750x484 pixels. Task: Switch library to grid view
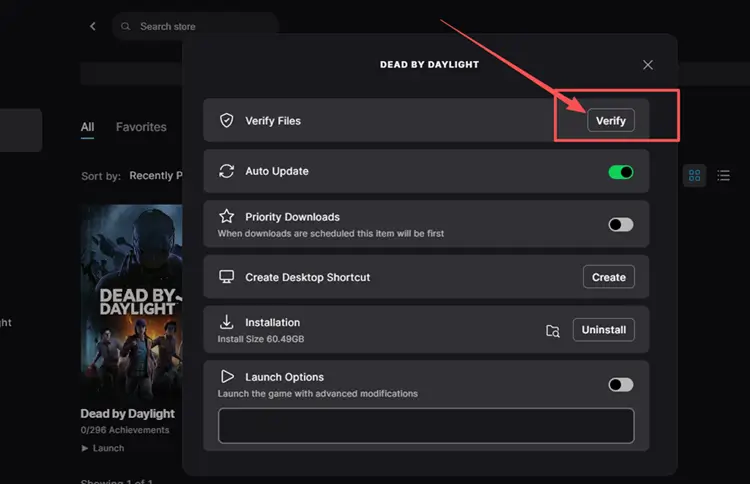tap(694, 176)
